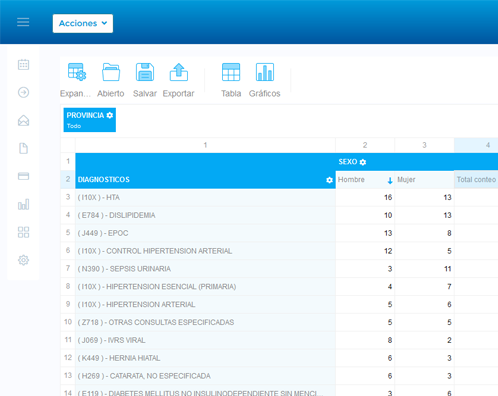Select the Total conteo column header
The width and height of the screenshot is (498, 396).
pyautogui.click(x=476, y=180)
